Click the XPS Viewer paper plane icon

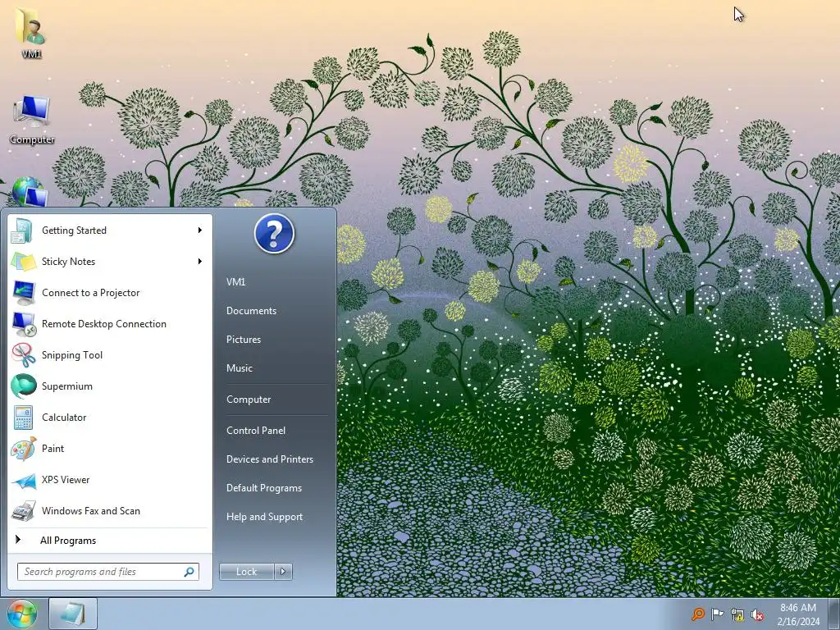(x=23, y=480)
